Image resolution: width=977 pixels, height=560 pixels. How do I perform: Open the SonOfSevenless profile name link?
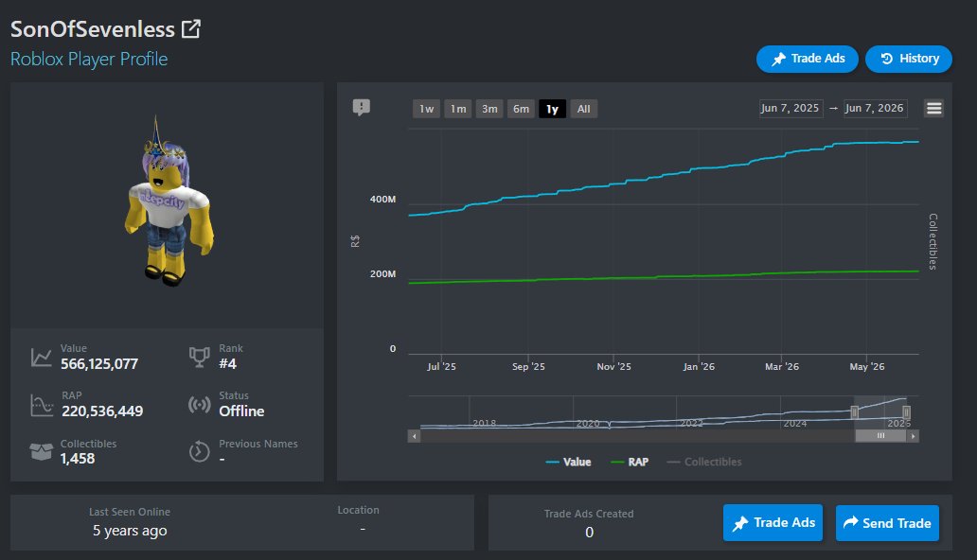pos(92,29)
